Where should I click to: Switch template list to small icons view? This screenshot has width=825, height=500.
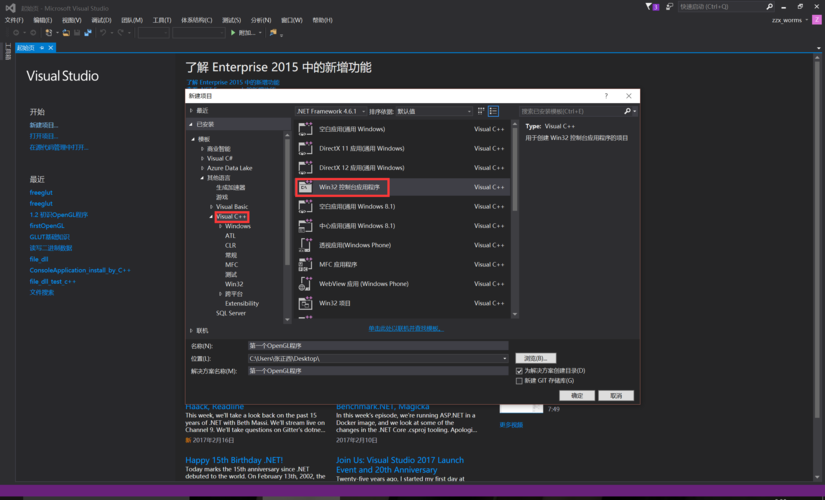(x=481, y=111)
